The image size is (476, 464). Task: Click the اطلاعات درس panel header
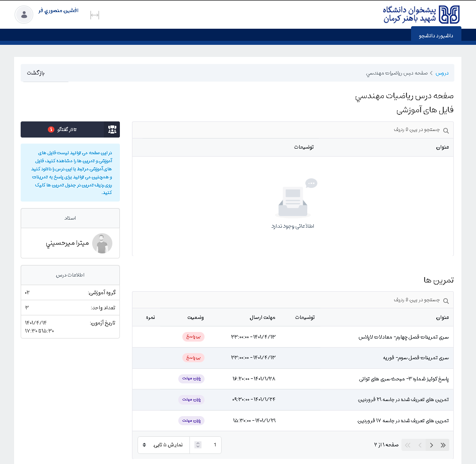point(70,275)
